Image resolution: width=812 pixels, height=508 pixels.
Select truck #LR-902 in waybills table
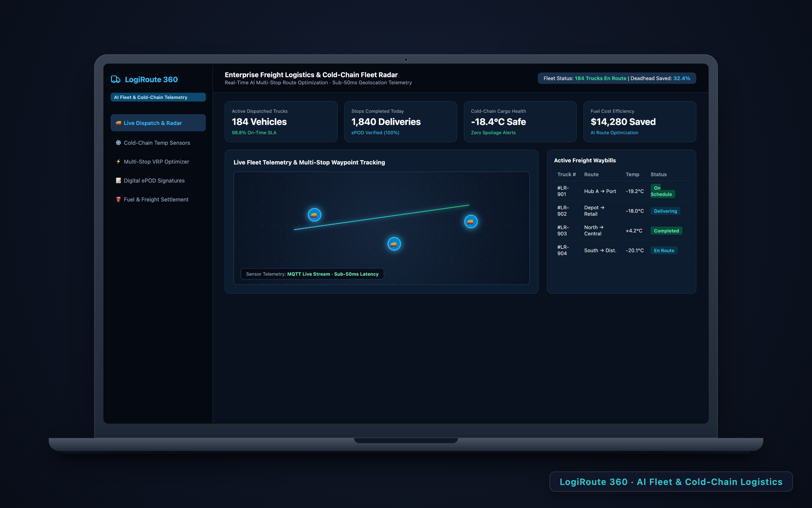(563, 211)
